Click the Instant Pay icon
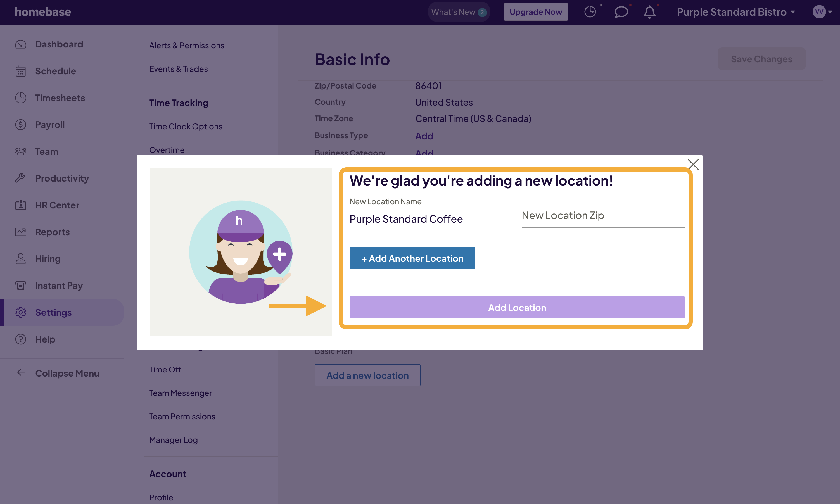This screenshot has width=840, height=504. point(21,285)
